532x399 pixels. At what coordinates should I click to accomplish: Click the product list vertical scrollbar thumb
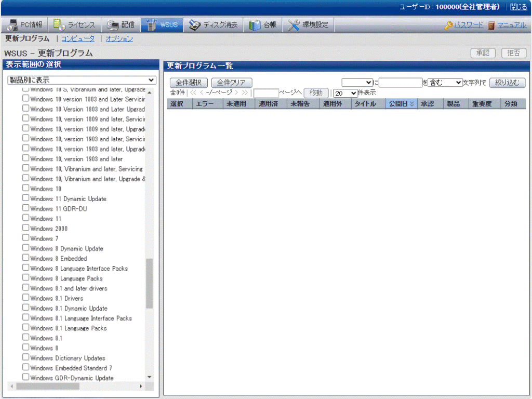[149, 283]
